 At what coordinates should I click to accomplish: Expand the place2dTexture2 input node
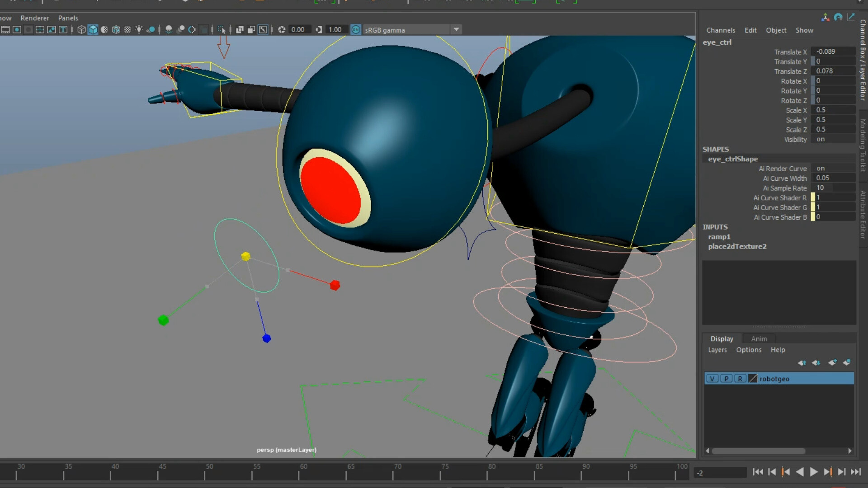tap(737, 247)
